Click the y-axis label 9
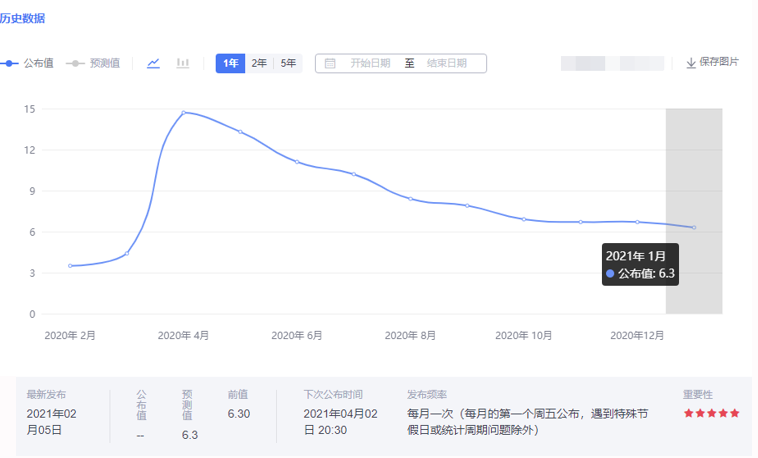758x458 pixels. (x=32, y=192)
